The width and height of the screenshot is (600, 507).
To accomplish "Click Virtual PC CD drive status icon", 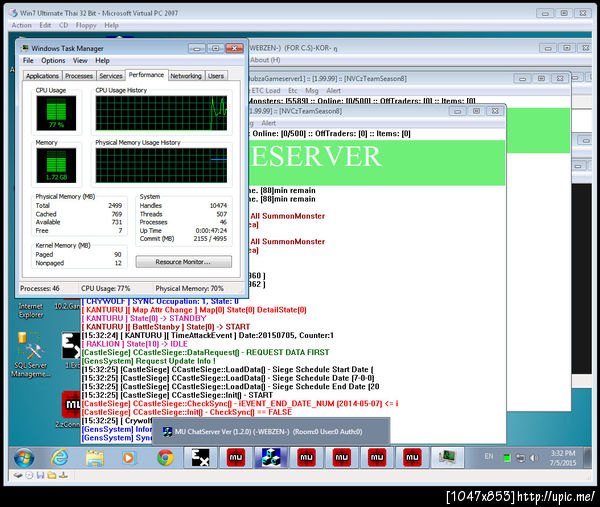I will [x=29, y=476].
